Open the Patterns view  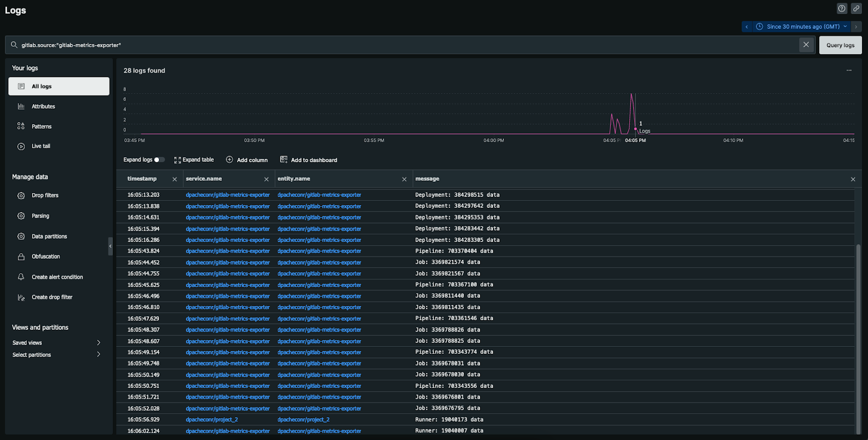pyautogui.click(x=41, y=126)
